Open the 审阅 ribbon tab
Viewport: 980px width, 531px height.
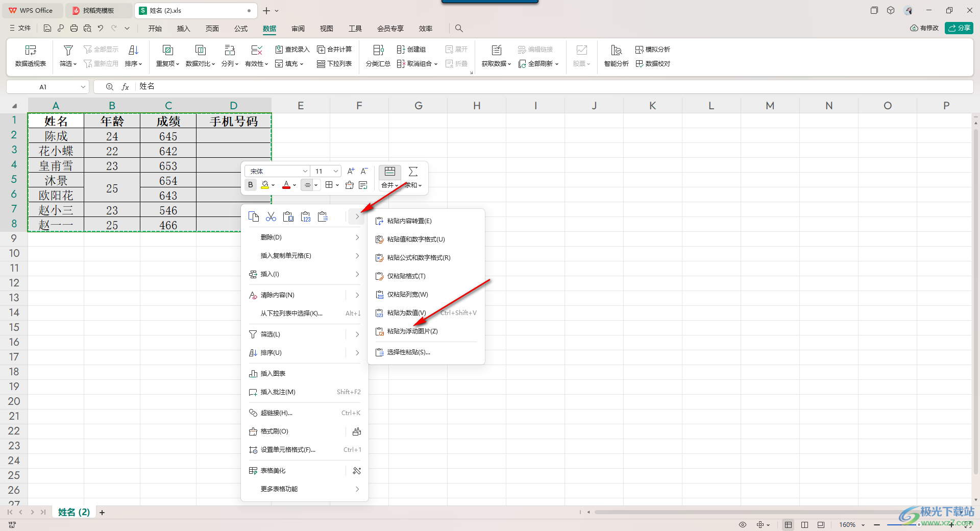click(298, 29)
